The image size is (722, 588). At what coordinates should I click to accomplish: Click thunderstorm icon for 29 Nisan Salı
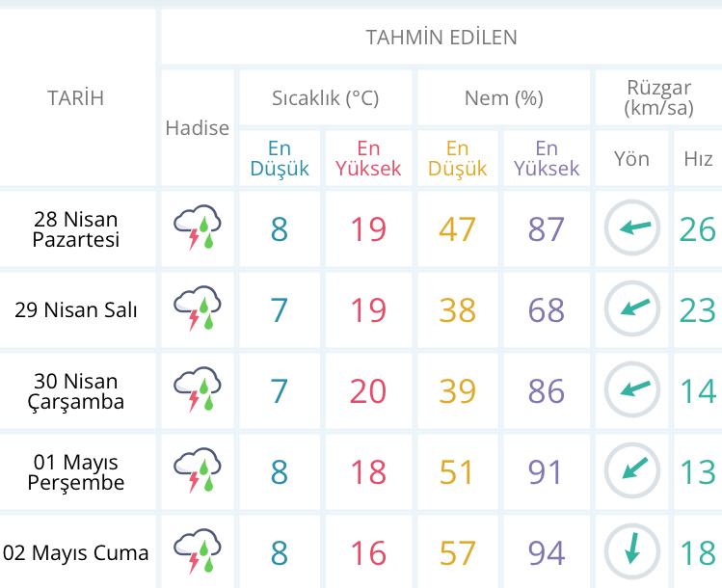point(198,310)
